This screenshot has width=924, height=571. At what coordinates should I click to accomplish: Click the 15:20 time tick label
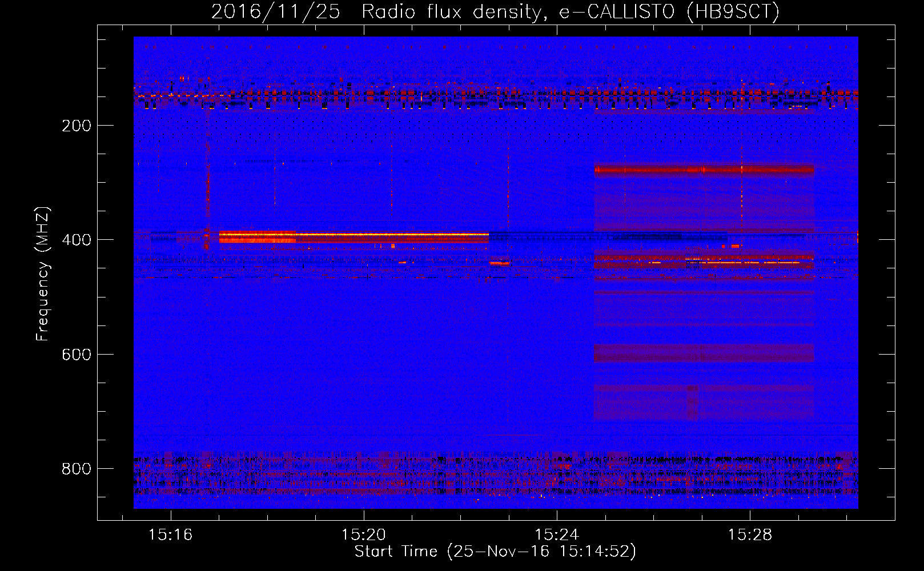pos(364,535)
